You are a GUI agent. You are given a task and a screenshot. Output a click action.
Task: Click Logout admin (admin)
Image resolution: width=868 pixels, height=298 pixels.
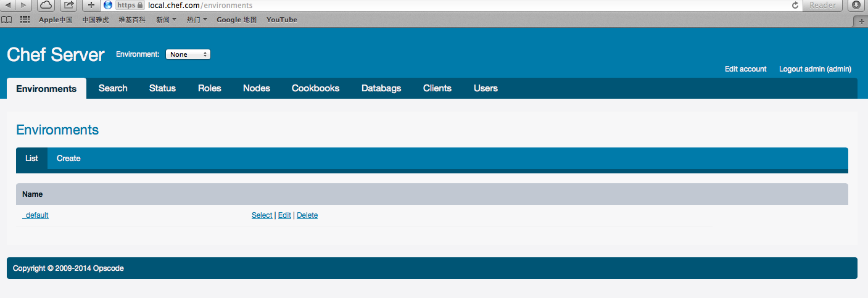816,69
